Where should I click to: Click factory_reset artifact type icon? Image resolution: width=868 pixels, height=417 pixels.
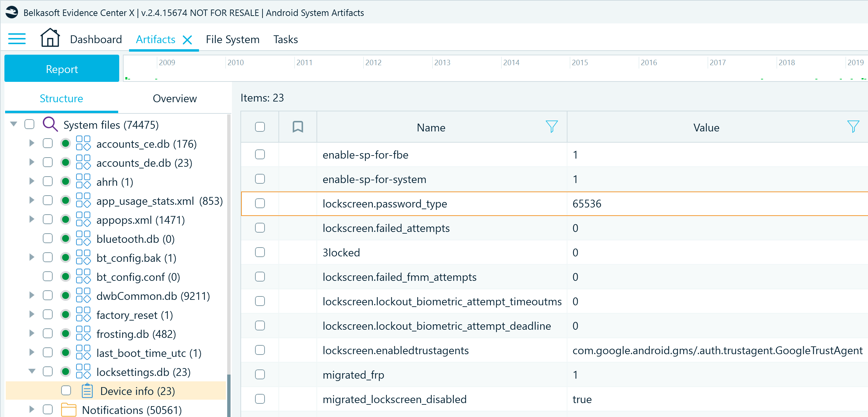(x=83, y=314)
